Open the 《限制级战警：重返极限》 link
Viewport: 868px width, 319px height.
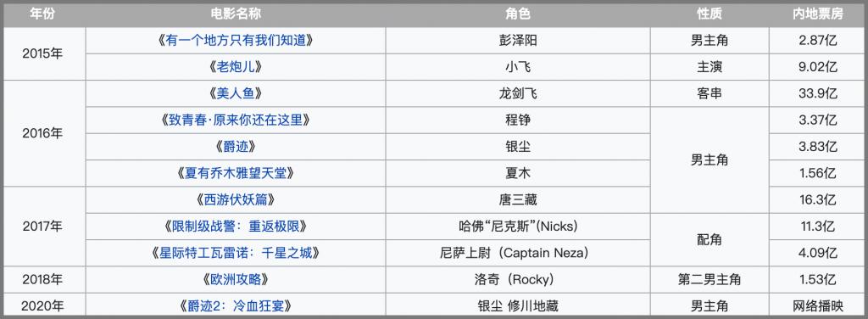click(x=236, y=227)
